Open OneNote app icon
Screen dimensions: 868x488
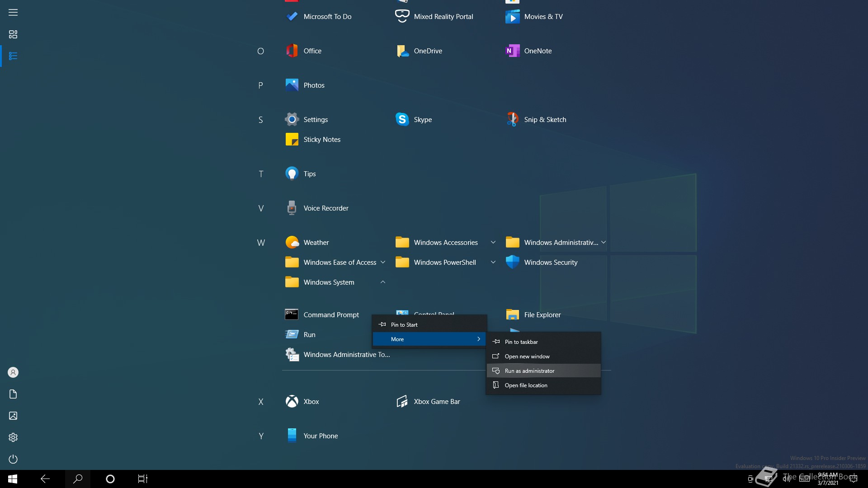[x=513, y=51]
